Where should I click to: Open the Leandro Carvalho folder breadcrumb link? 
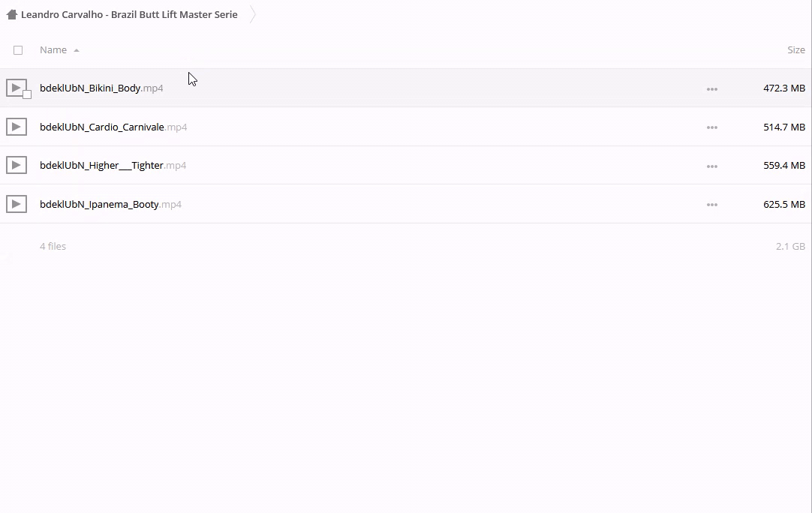tap(129, 14)
